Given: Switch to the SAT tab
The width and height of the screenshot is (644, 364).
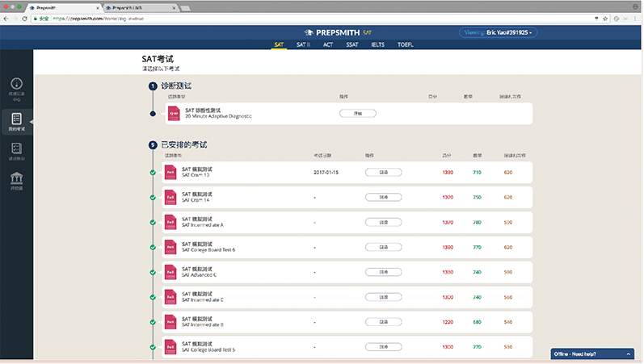Looking at the screenshot, I should click(279, 44).
